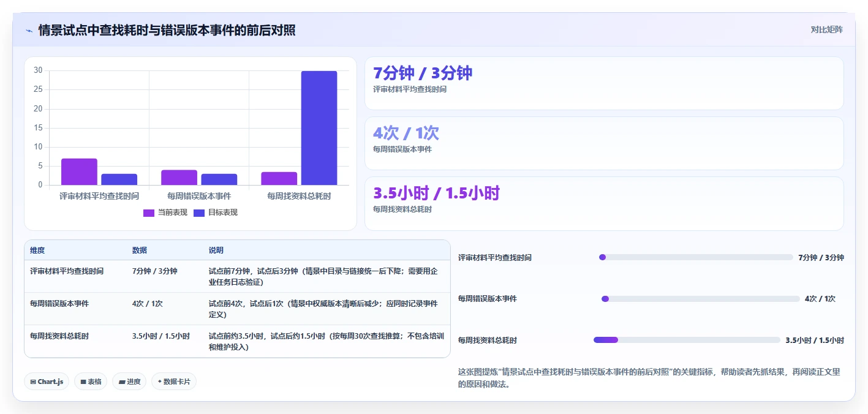Click the 3.5小时 / 1.5小时 data card heading
The width and height of the screenshot is (868, 414).
[437, 193]
